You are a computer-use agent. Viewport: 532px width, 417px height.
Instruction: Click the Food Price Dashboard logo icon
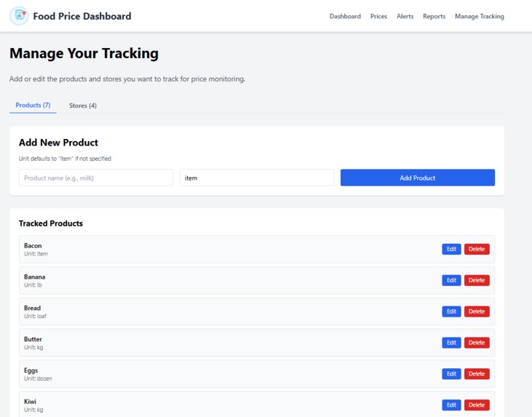19,15
